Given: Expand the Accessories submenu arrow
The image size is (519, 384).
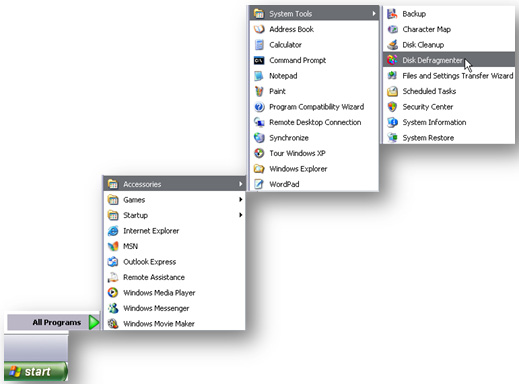Looking at the screenshot, I should 240,184.
